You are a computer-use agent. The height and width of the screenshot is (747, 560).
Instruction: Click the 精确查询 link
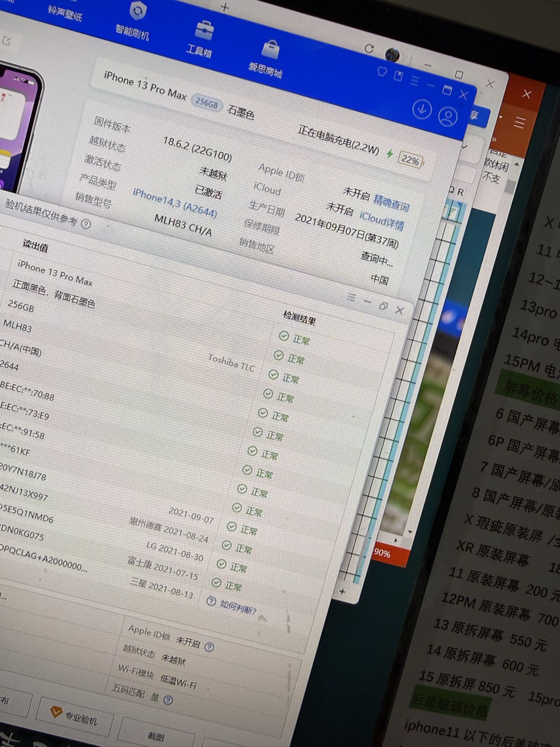pos(391,202)
